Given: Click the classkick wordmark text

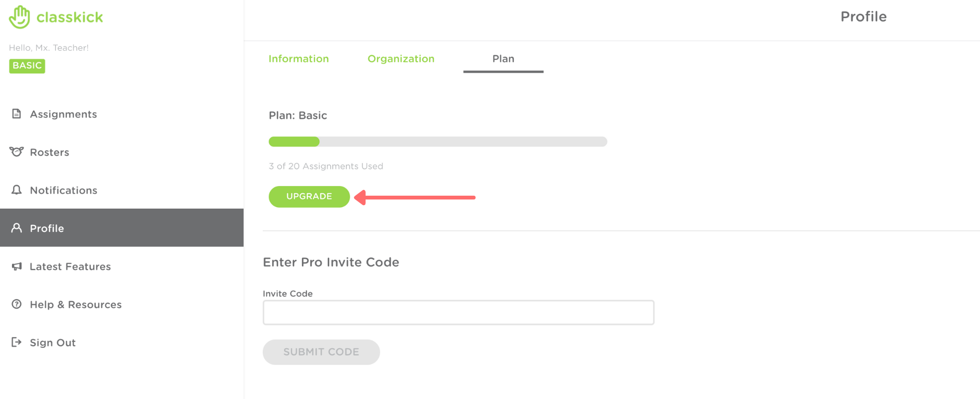Looking at the screenshot, I should pos(70,18).
